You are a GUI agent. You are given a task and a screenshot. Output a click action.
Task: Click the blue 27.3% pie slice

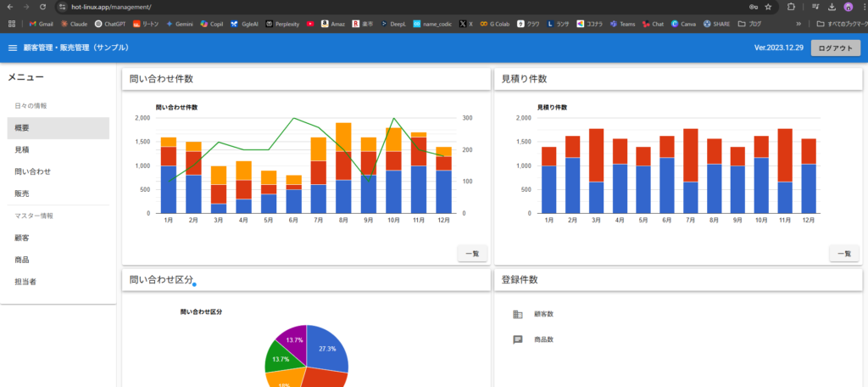[x=326, y=348]
